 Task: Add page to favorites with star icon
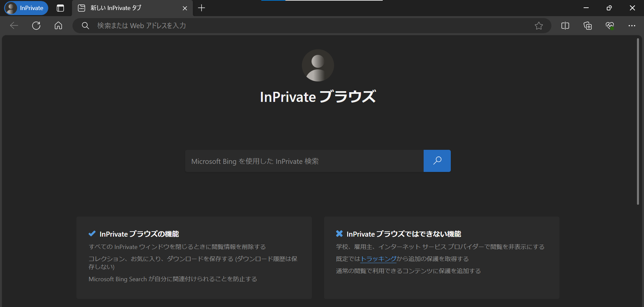(x=539, y=25)
